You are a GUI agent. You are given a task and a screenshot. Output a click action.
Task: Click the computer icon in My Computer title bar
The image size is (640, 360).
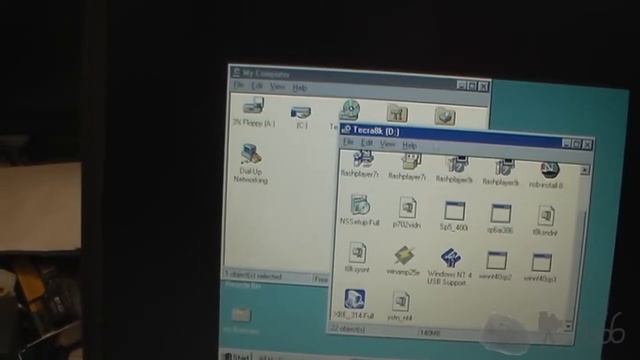[x=236, y=73]
